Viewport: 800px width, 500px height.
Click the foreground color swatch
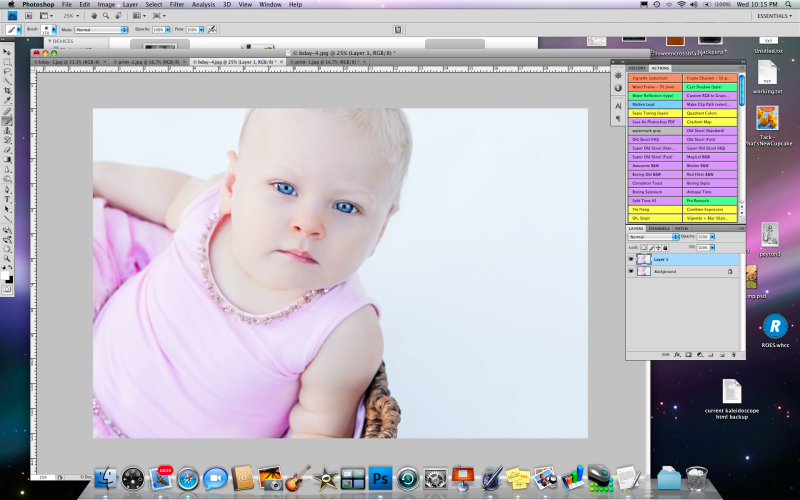click(6, 275)
